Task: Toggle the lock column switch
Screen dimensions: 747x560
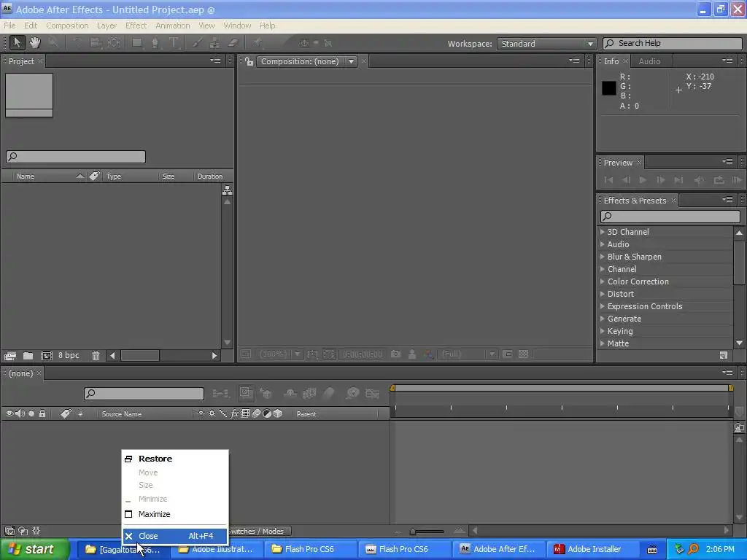Action: point(42,414)
